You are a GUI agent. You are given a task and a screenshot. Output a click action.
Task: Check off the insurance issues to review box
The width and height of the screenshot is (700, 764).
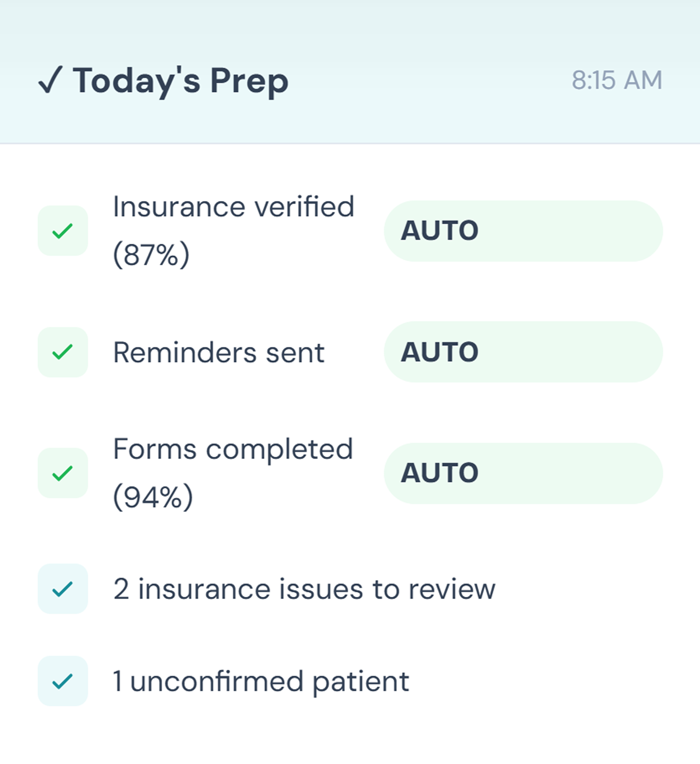[x=63, y=589]
